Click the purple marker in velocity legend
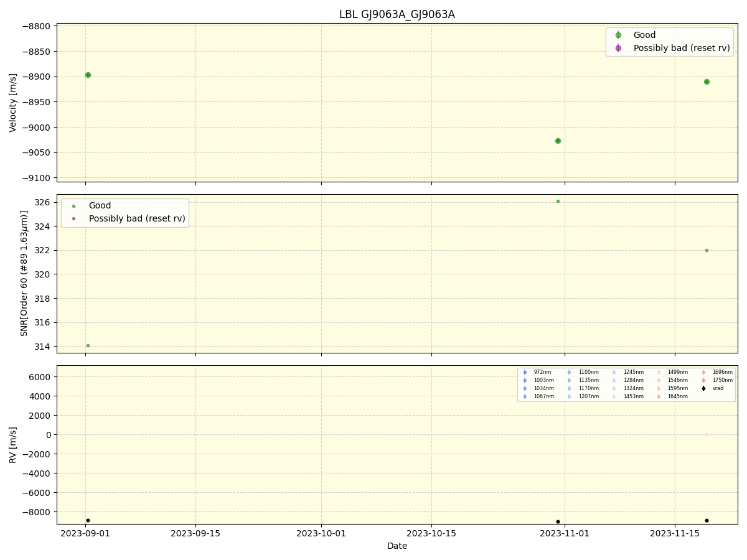Viewport: 747px width, 560px height. (618, 48)
